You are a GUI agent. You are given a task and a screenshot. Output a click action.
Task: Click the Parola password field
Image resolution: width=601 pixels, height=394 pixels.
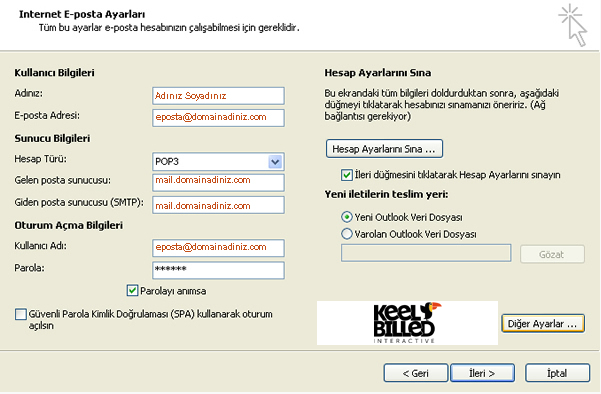218,270
